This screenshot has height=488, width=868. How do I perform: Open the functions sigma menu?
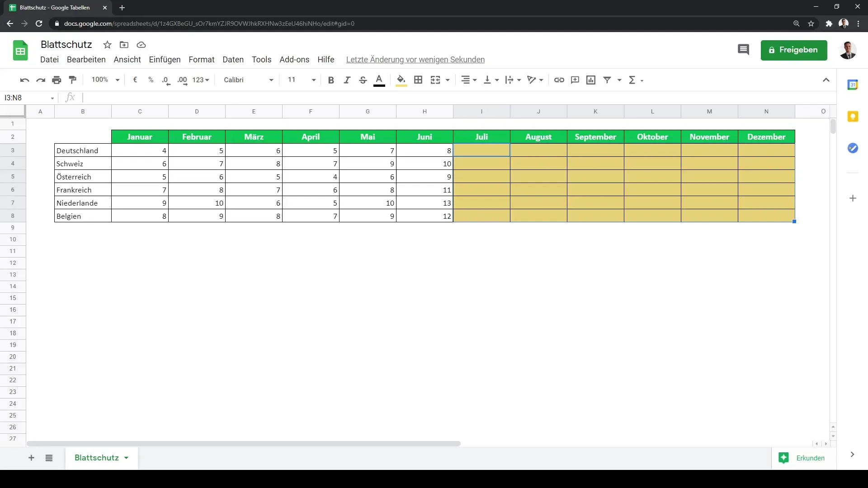pyautogui.click(x=636, y=80)
